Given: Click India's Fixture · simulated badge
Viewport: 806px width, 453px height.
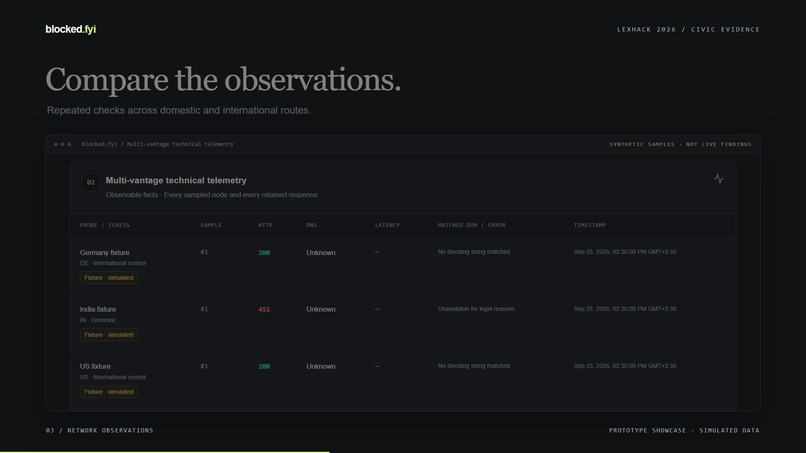Looking at the screenshot, I should coord(108,335).
